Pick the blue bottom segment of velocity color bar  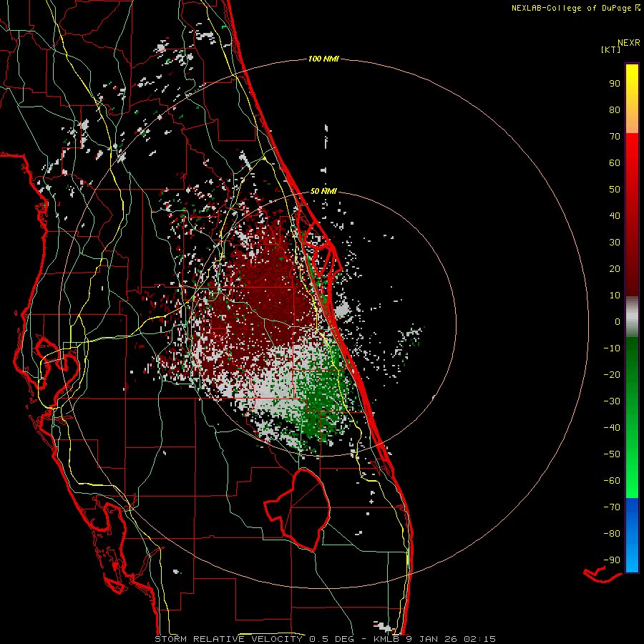click(632, 535)
